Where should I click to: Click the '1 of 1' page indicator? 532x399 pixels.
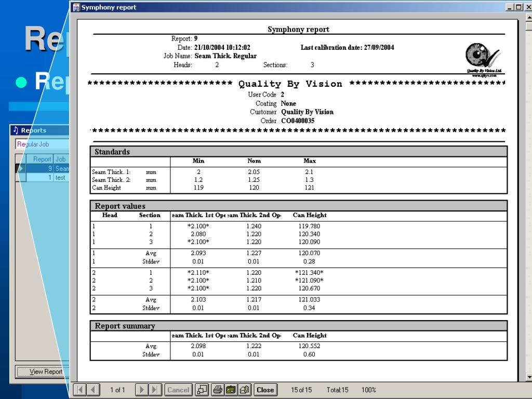coord(117,390)
